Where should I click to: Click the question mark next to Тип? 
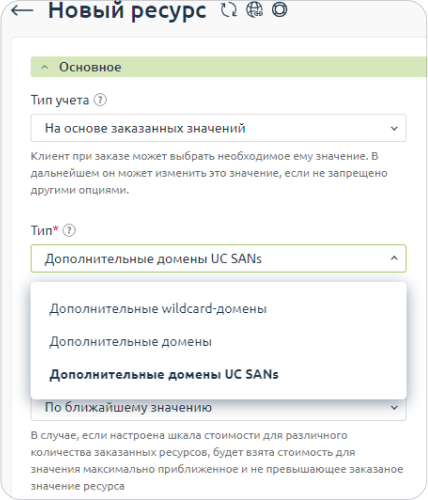69,230
